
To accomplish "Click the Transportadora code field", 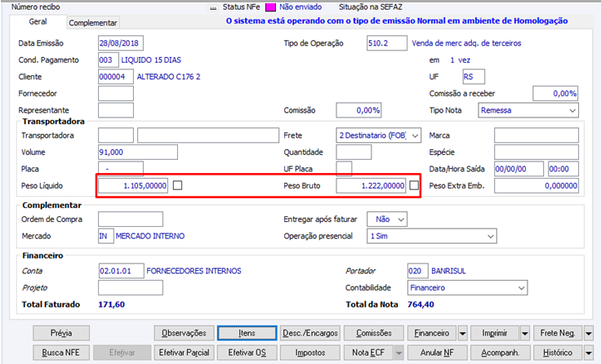I will point(116,135).
